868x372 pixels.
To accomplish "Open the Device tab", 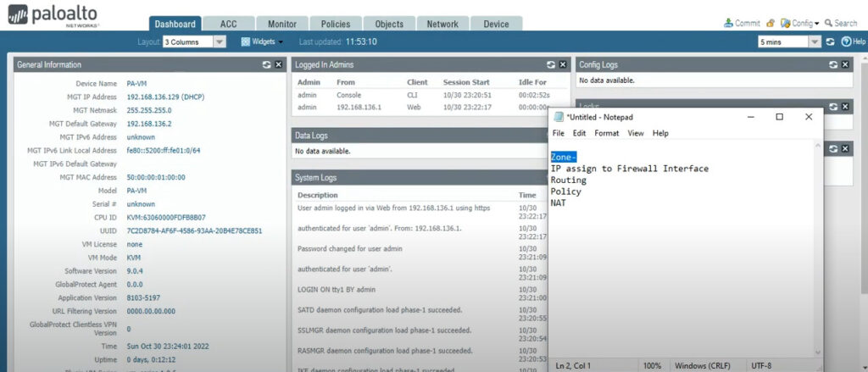I will tap(496, 24).
